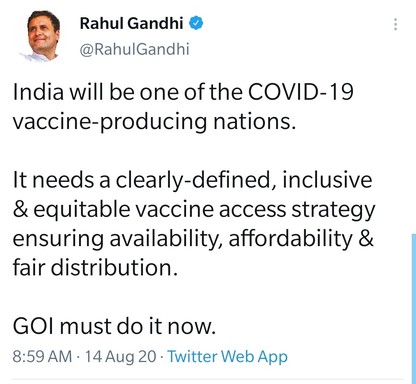
Task: Open the three-dot more options menu
Action: (395, 24)
